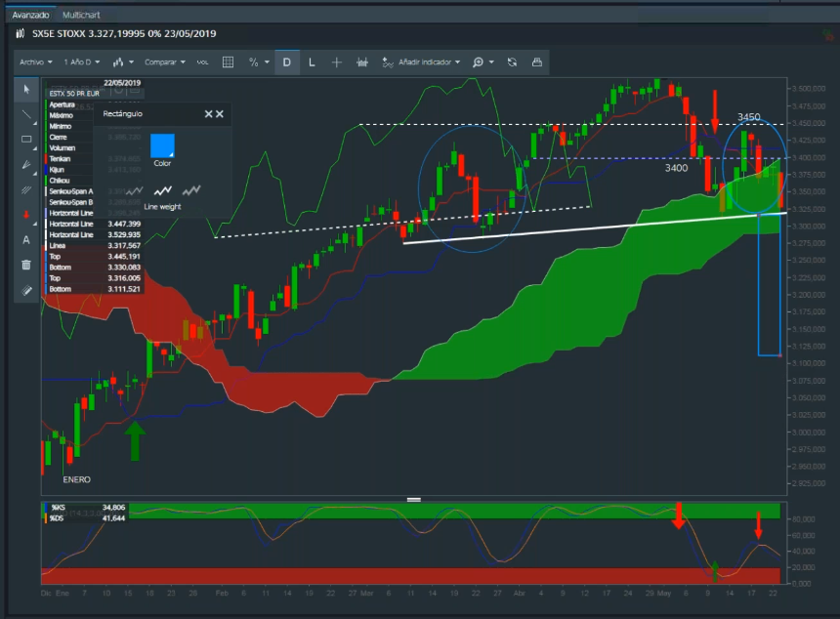Screen dimensions: 840x619
Task: Close the Rectángulo settings panel
Action: click(x=220, y=114)
